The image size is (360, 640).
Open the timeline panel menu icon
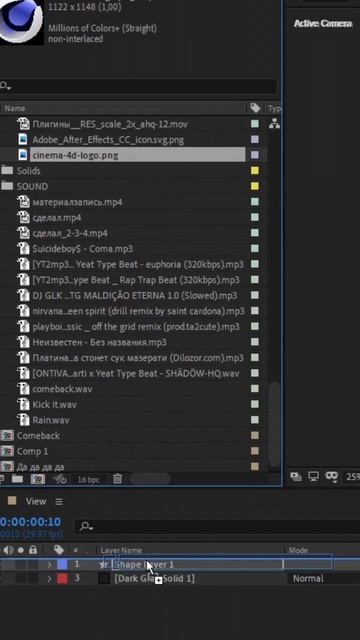tap(59, 502)
